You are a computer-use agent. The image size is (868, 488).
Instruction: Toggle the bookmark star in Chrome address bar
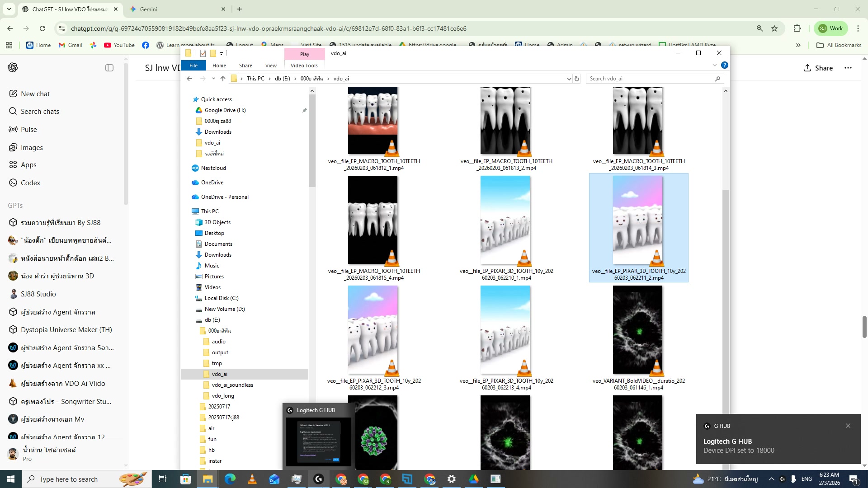(x=775, y=28)
